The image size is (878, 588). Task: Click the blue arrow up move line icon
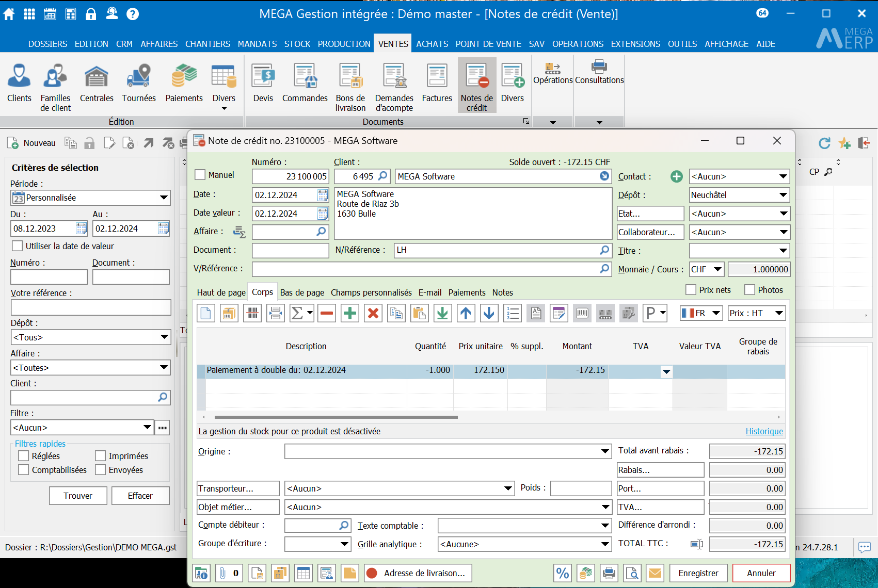(x=466, y=313)
